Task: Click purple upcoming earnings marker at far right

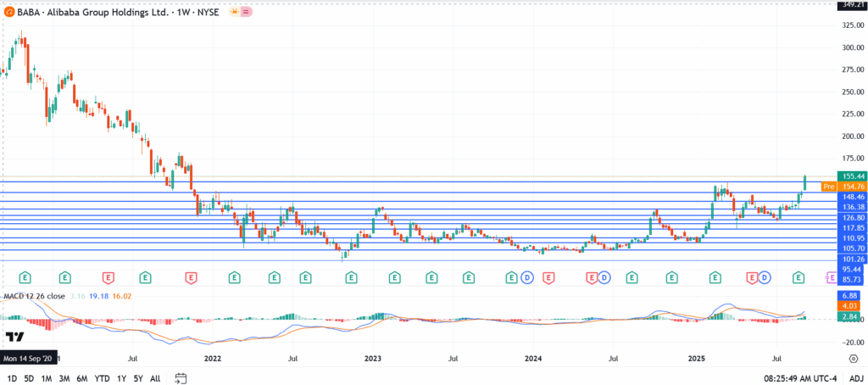Action: pyautogui.click(x=832, y=276)
